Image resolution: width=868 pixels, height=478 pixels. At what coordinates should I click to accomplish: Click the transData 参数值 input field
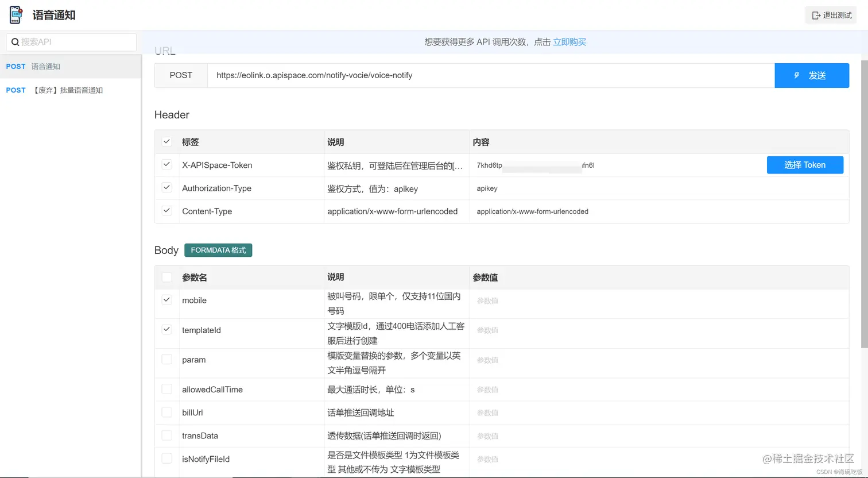tap(659, 436)
